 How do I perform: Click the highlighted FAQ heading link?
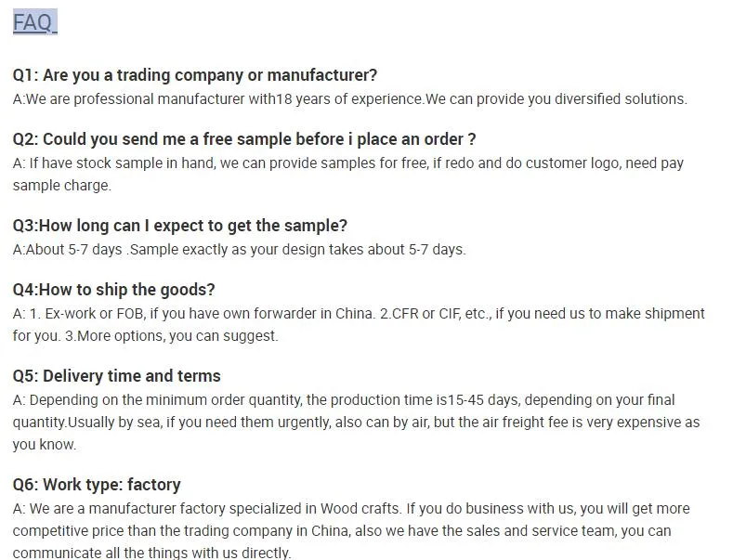coord(34,22)
